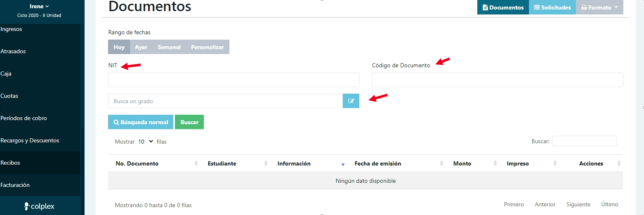
Task: Open the Mostrar rows count dropdown
Action: point(146,142)
